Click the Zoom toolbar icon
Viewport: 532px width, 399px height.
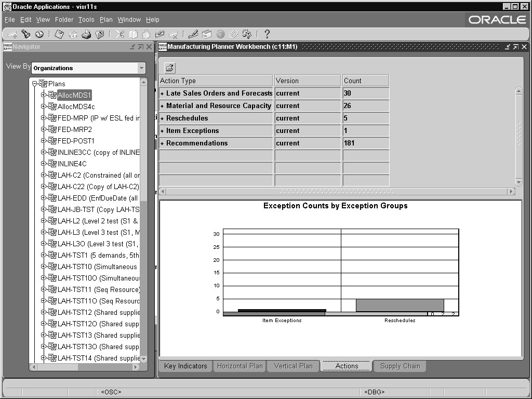(206, 34)
